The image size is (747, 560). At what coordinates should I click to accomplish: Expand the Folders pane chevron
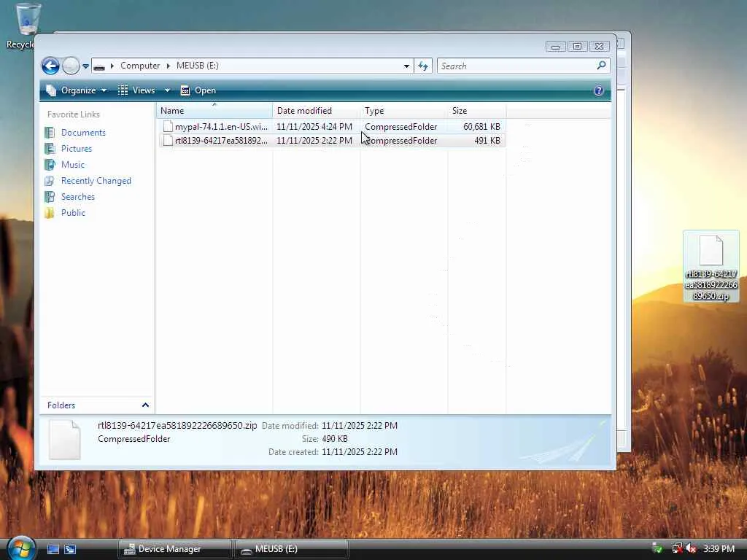pyautogui.click(x=145, y=405)
